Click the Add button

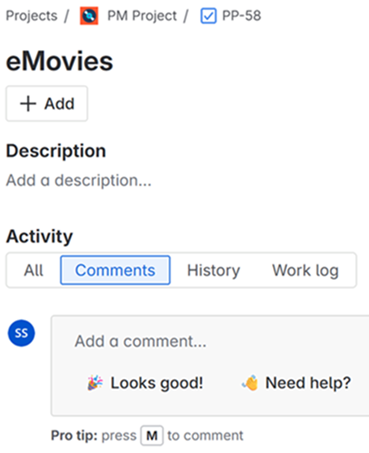(47, 104)
